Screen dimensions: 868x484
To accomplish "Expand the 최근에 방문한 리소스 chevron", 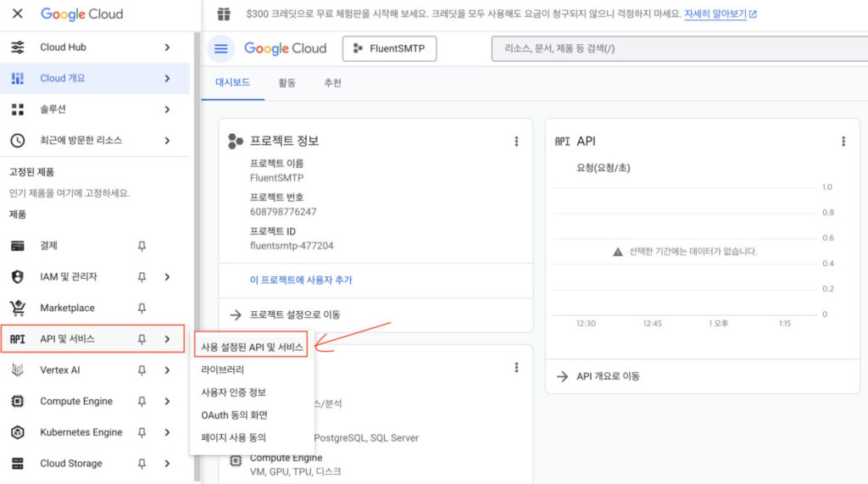I will [x=167, y=140].
